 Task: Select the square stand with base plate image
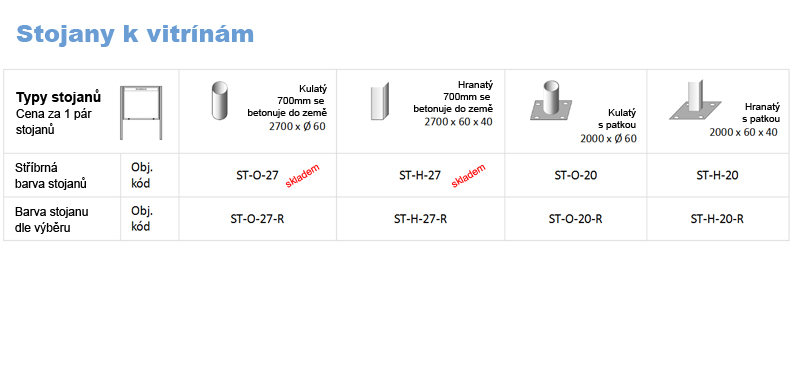(696, 100)
